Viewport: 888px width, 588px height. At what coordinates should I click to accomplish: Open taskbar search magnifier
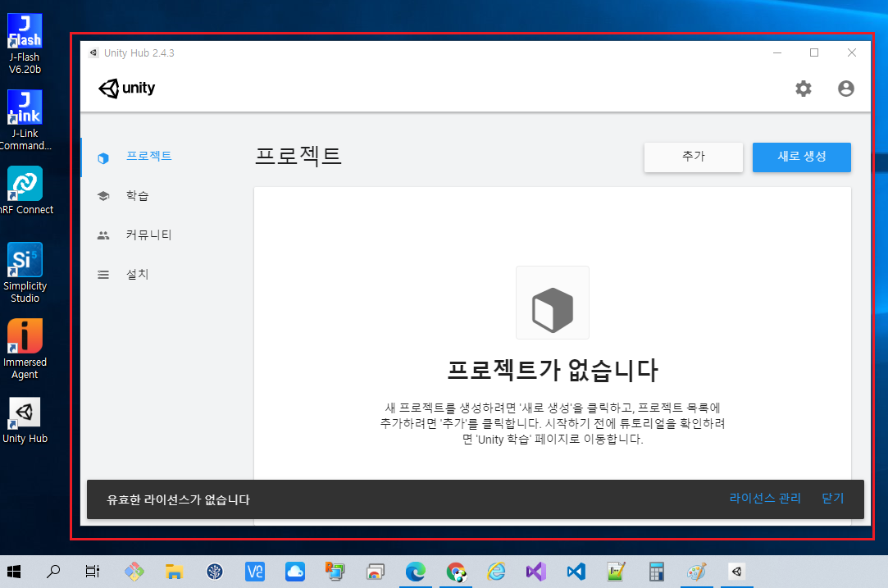(53, 572)
